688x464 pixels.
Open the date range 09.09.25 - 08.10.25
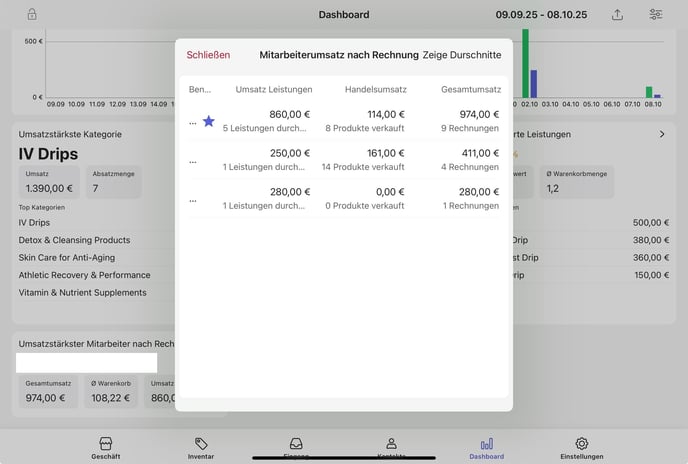pos(541,15)
